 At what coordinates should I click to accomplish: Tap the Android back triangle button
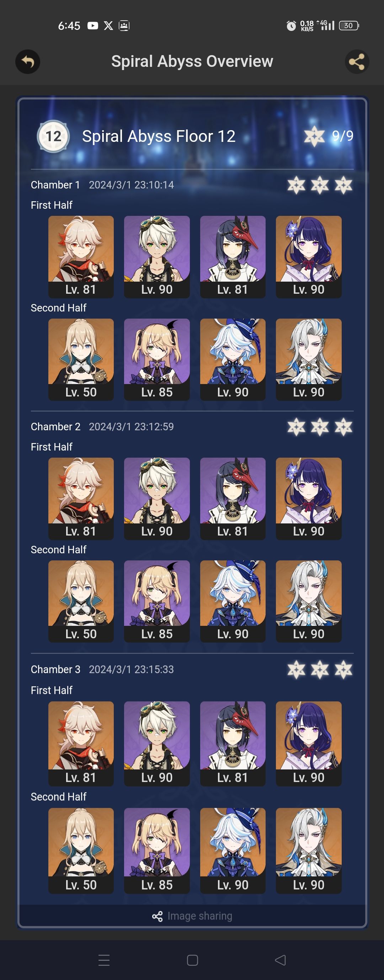[281, 960]
